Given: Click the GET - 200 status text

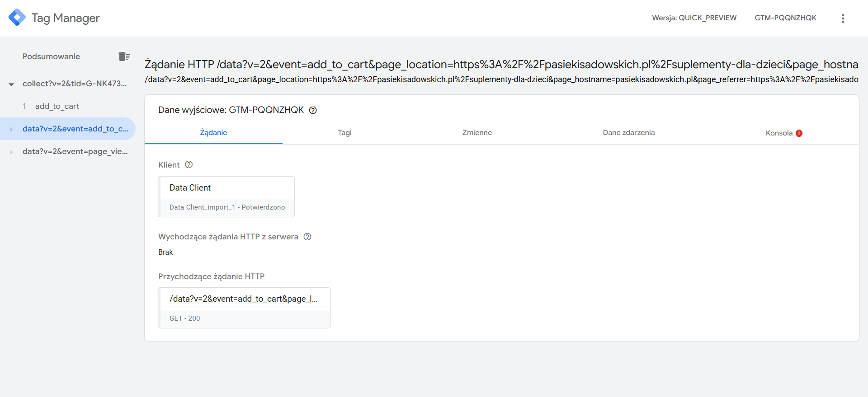Looking at the screenshot, I should tap(184, 318).
